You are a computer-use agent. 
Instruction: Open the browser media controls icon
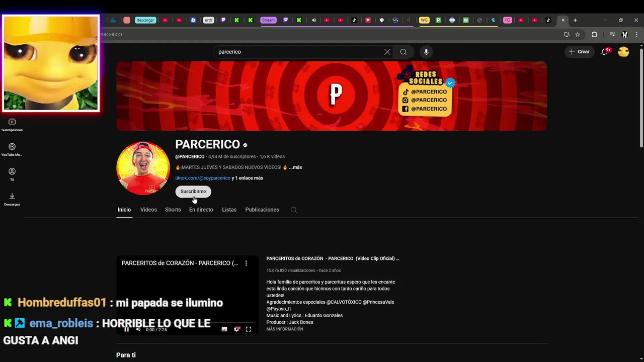(612, 34)
